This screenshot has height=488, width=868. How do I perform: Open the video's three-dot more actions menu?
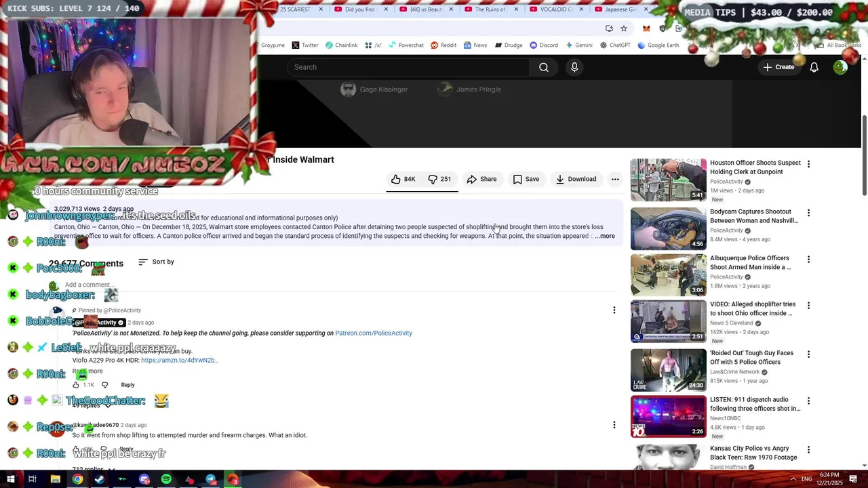615,179
